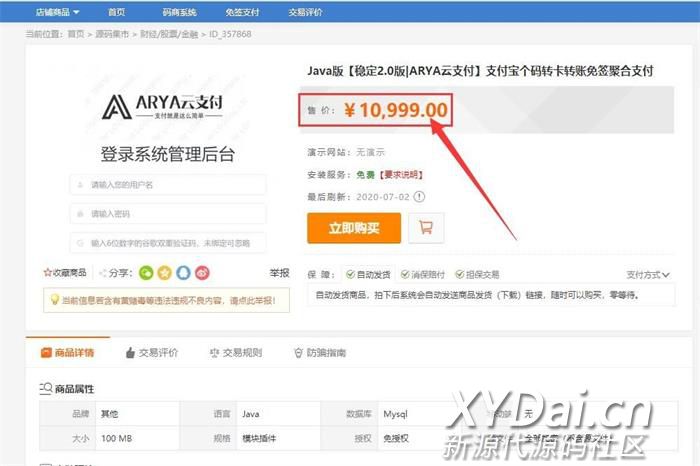Click the info icon beside 2020-07-02

coord(419,196)
